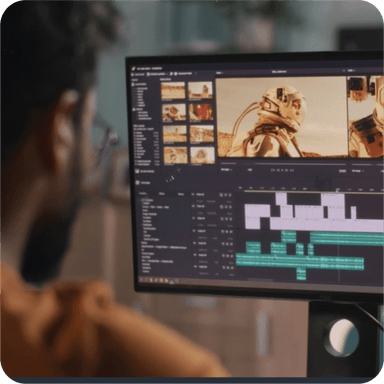This screenshot has height=384, width=384.
Task: Click the scrubber bar beneath the astronaut viewer
Action: [x=283, y=163]
